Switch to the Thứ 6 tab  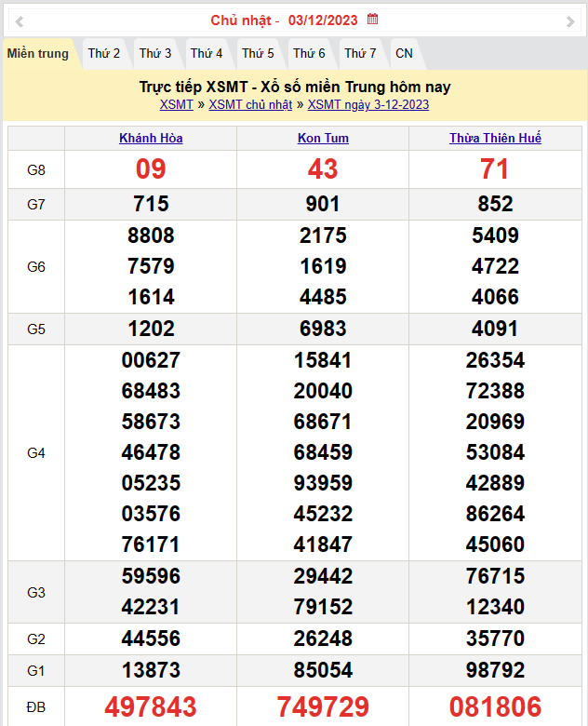(x=309, y=54)
